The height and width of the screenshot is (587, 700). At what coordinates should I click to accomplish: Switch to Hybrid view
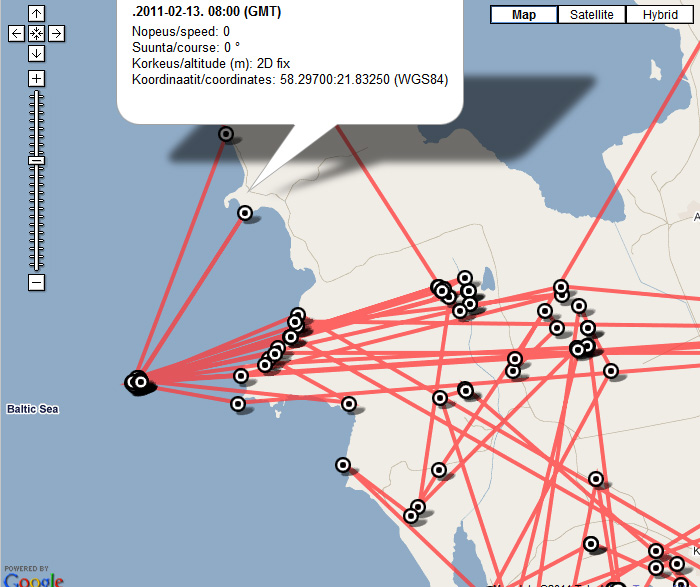660,14
